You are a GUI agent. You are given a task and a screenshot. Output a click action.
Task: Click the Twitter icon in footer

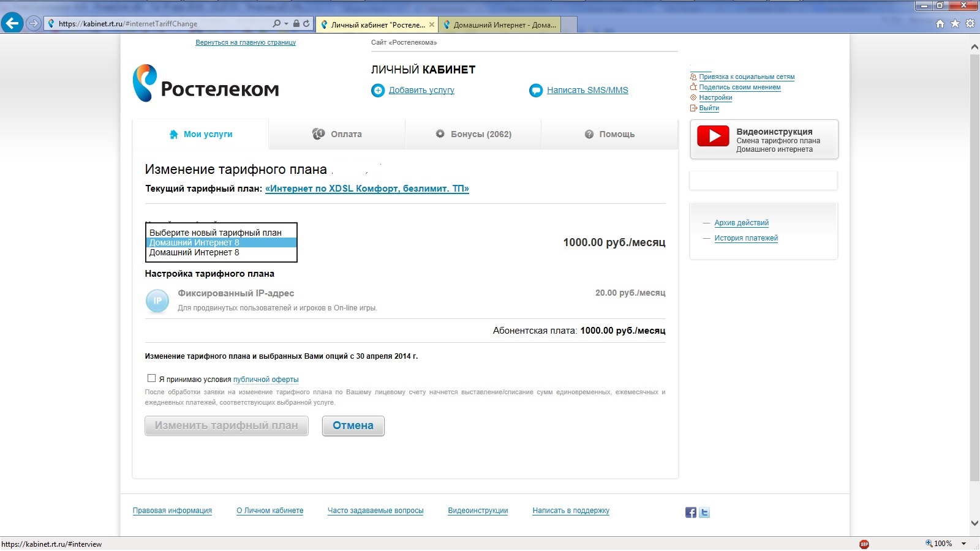coord(704,513)
